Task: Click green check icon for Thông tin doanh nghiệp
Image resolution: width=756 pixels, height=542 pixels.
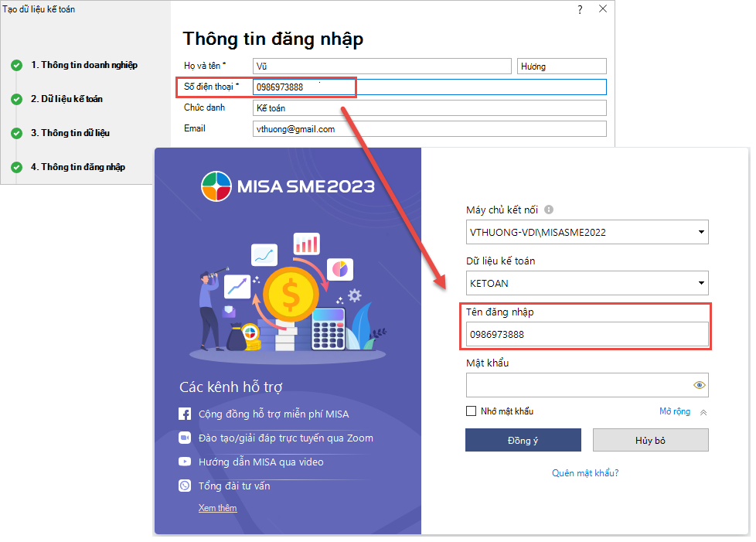Action: pos(16,66)
